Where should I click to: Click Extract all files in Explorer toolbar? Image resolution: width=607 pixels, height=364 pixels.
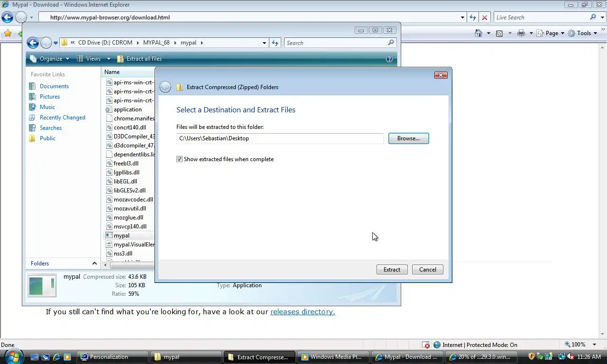tap(139, 59)
